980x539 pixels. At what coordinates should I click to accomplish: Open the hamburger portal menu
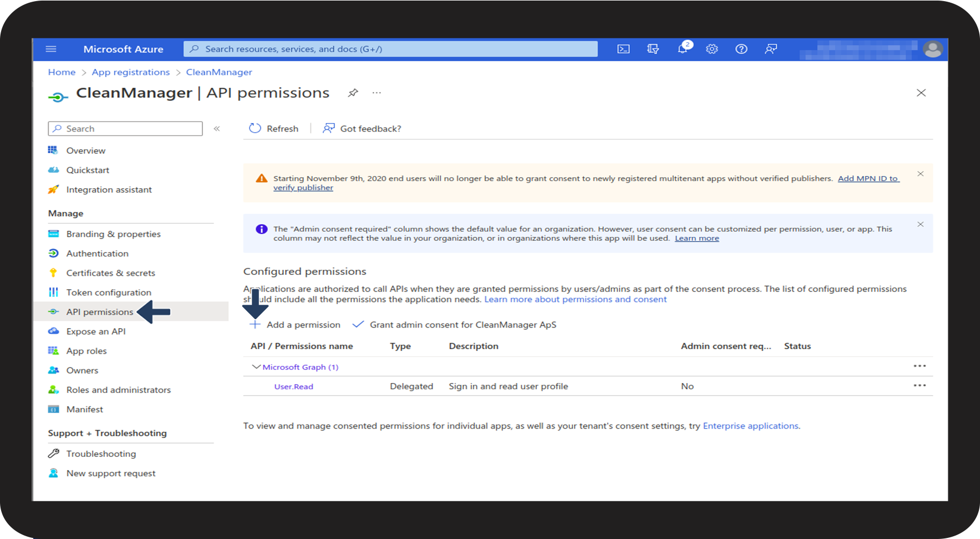[51, 49]
